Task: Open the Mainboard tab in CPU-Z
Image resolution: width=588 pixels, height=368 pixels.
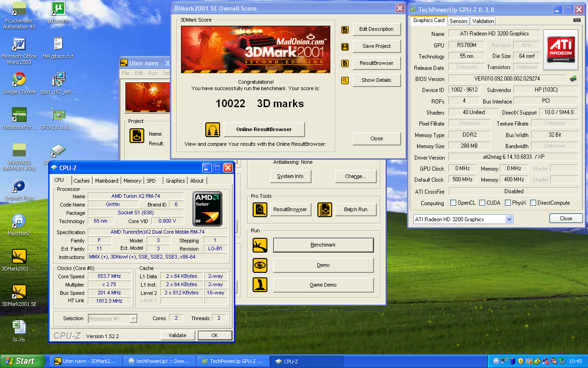Action: (x=107, y=181)
